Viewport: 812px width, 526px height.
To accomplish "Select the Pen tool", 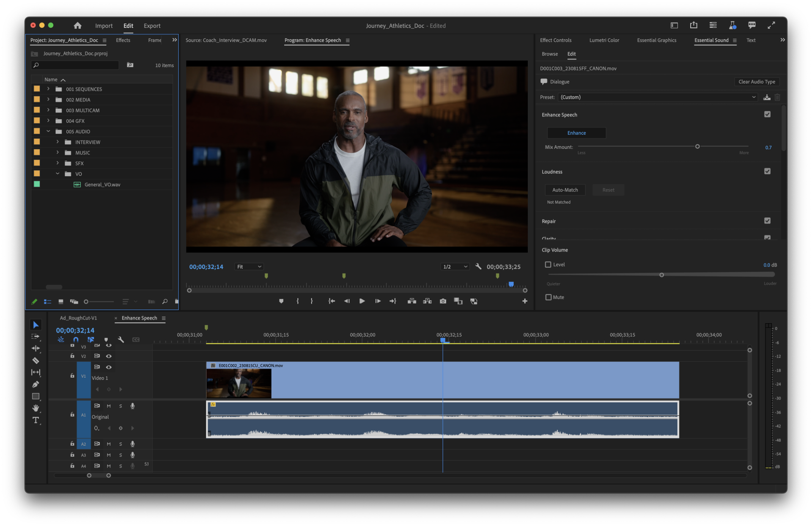I will 36,384.
